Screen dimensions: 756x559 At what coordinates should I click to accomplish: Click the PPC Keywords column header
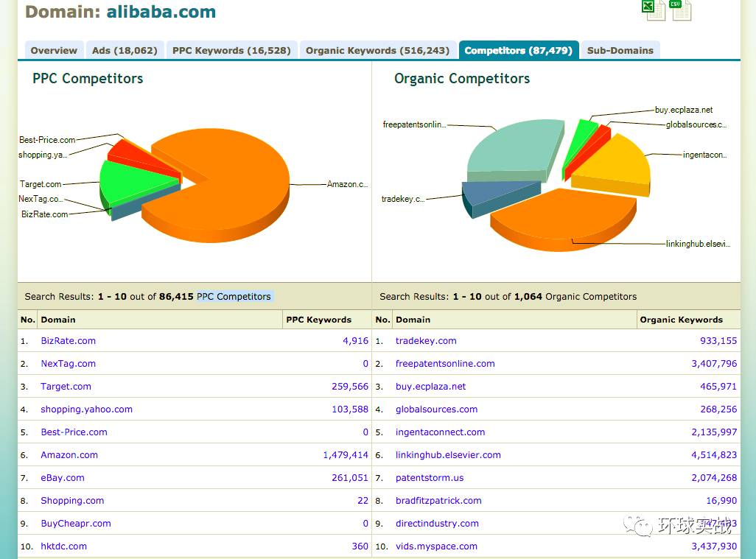319,320
